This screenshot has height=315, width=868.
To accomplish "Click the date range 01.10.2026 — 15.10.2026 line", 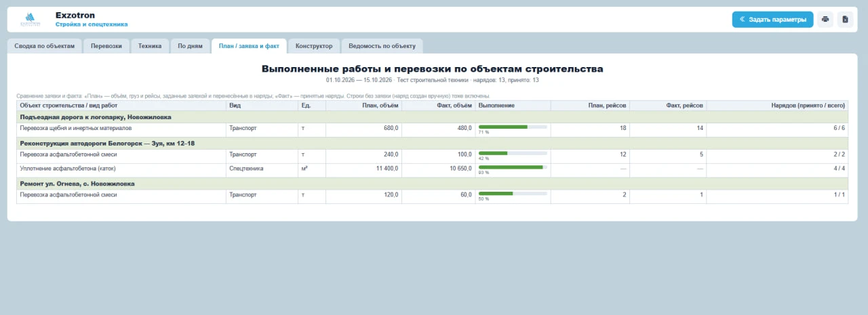I will click(432, 80).
